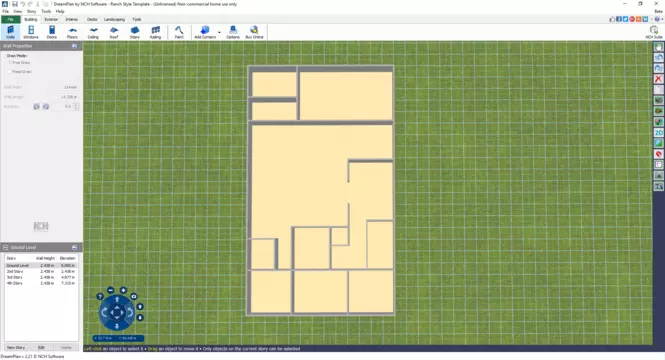Select the Roof tool
This screenshot has width=665, height=360.
(114, 32)
